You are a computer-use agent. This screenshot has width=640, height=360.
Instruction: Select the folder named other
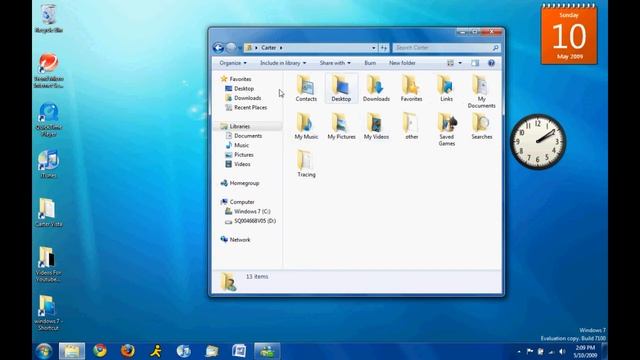tap(411, 127)
